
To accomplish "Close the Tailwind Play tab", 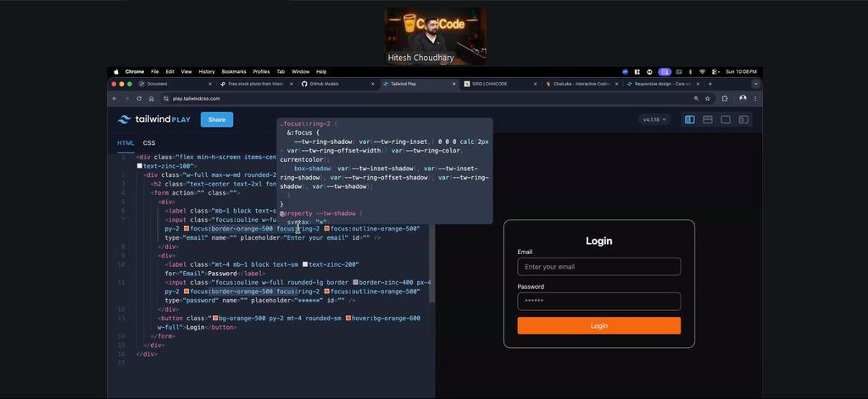I will tap(454, 84).
